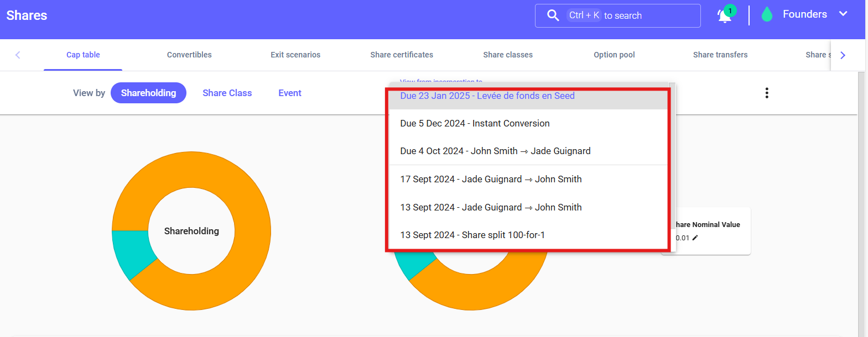Open the three-dot more options menu
This screenshot has width=868, height=337.
766,93
